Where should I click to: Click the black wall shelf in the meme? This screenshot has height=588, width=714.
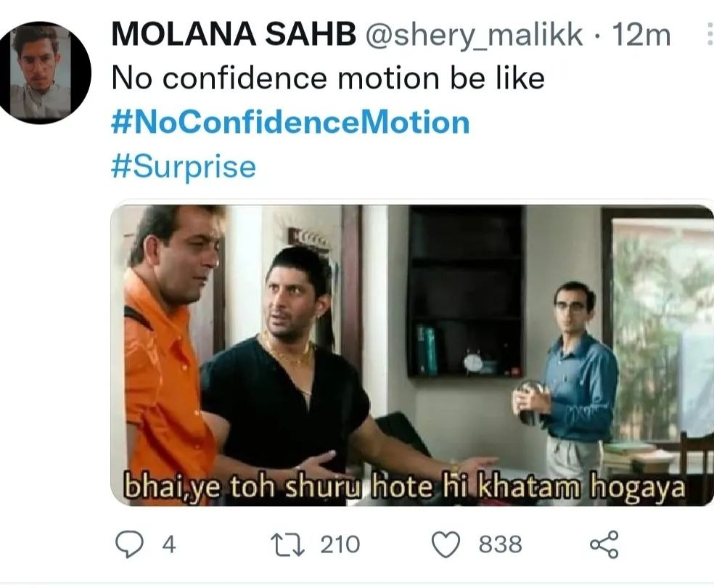point(465,290)
